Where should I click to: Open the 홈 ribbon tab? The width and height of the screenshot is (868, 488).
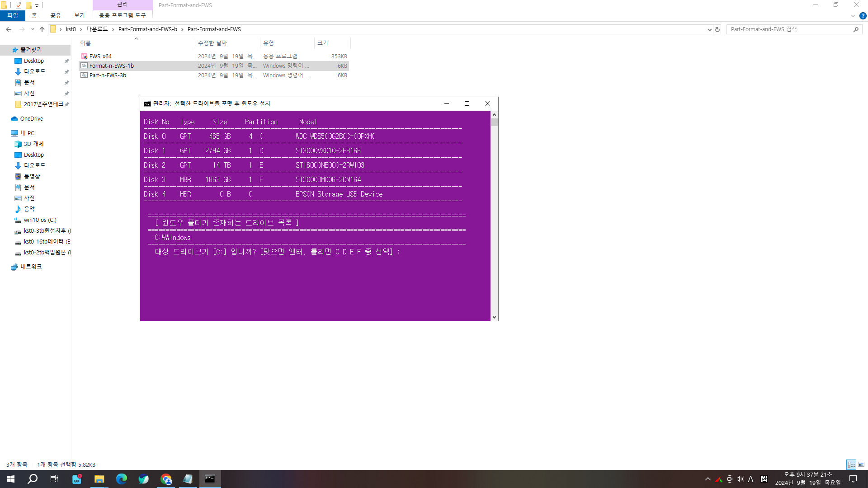[34, 15]
